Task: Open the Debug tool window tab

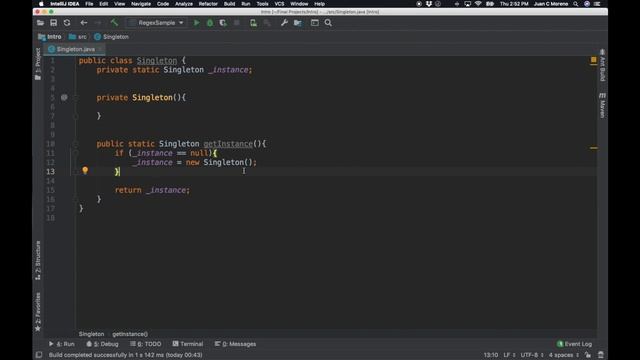Action: pos(102,344)
